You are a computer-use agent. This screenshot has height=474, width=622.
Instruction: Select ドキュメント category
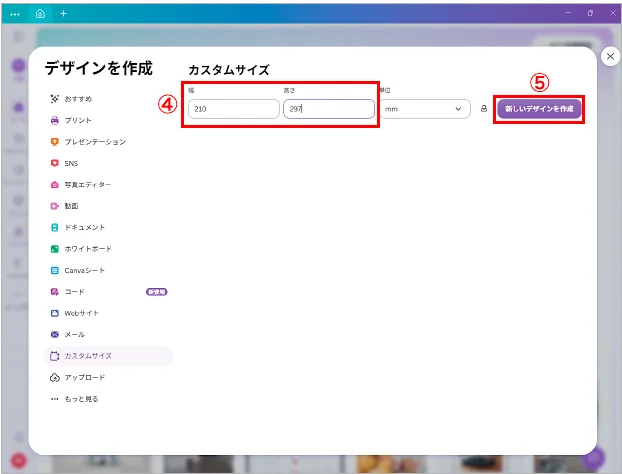pyautogui.click(x=85, y=227)
